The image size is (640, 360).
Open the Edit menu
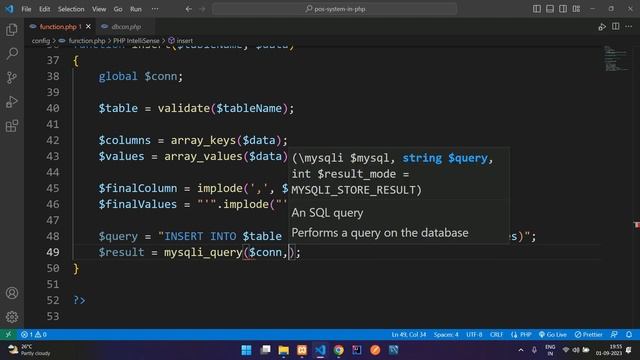[x=44, y=9]
